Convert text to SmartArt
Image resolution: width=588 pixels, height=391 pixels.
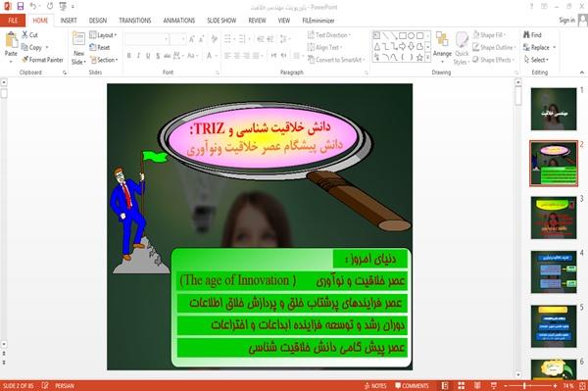click(x=335, y=60)
